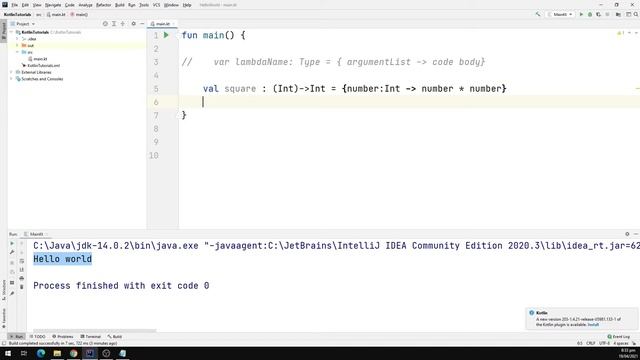
Task: Open MainKt run configuration dropdown
Action: point(560,14)
